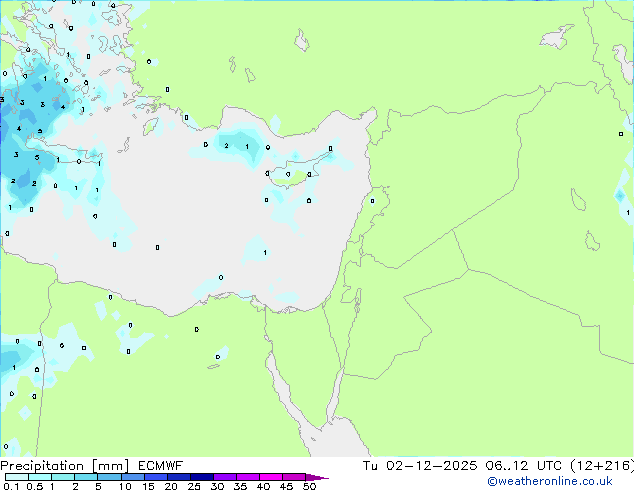Click the "0.5" legend scale value
This screenshot has height=490, width=634.
[34, 486]
